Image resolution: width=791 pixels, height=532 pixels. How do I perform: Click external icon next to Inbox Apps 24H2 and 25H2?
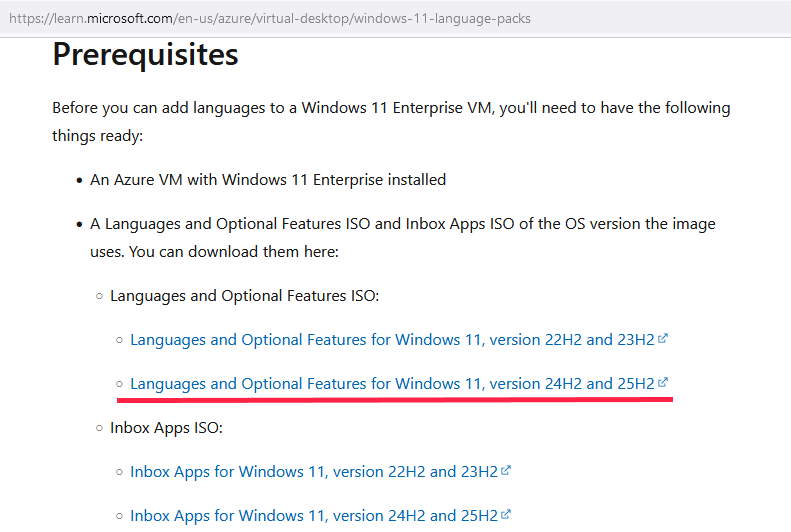506,514
